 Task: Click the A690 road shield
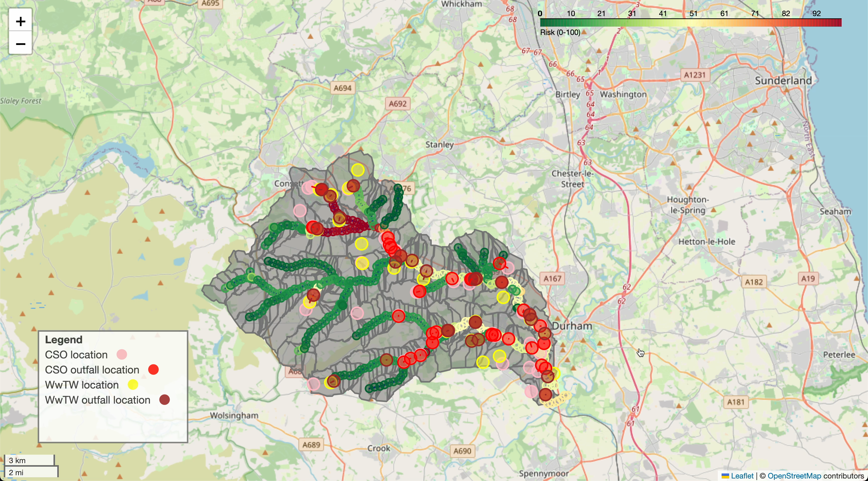coord(462,451)
